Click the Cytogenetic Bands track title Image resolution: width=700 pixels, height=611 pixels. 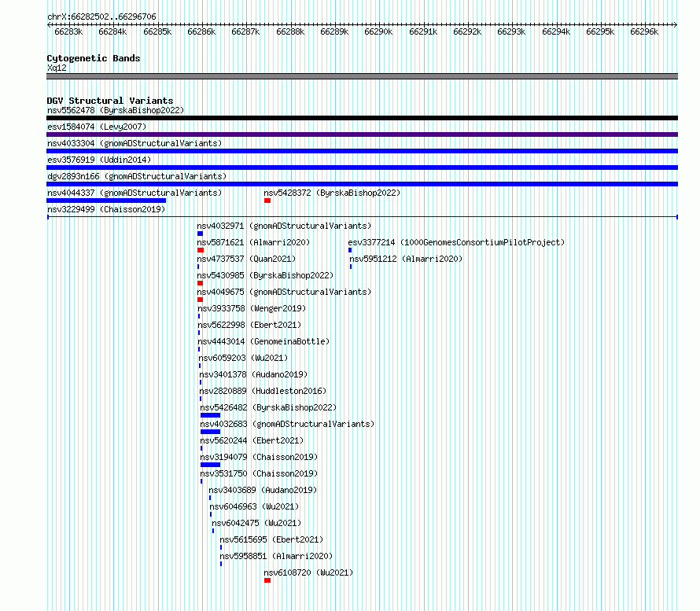point(94,58)
